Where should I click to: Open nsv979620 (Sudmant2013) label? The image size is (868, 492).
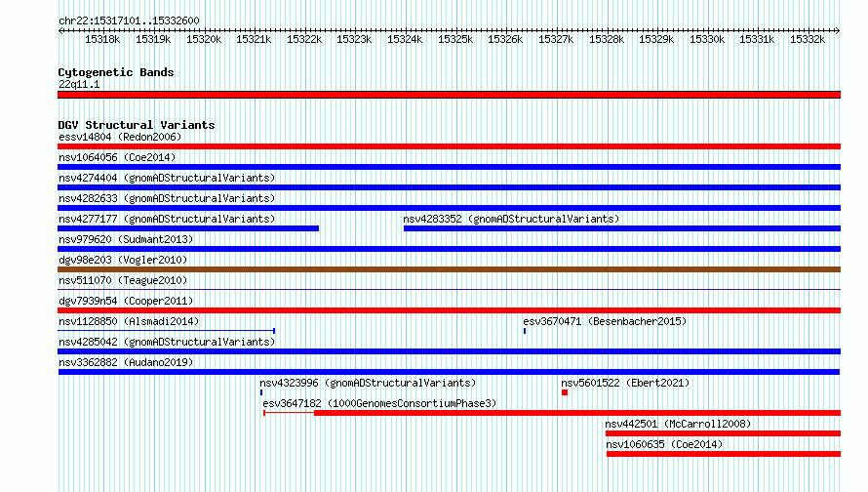[x=126, y=239]
